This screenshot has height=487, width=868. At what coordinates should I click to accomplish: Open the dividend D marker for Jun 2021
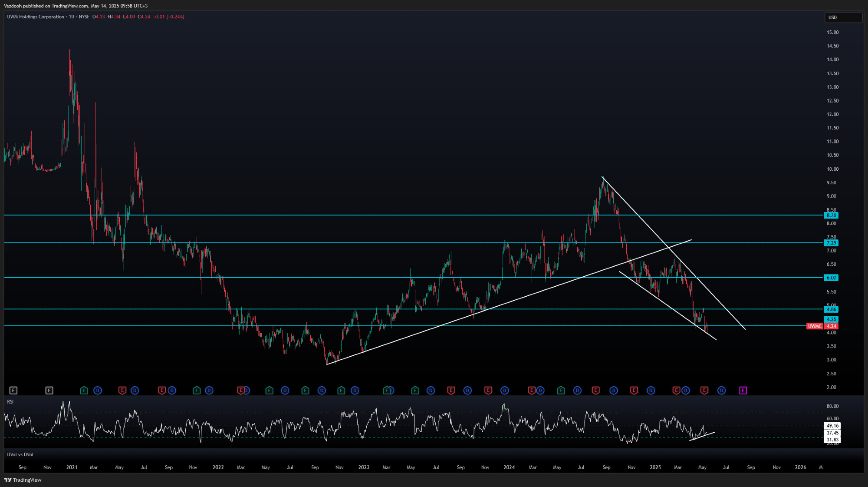[135, 391]
